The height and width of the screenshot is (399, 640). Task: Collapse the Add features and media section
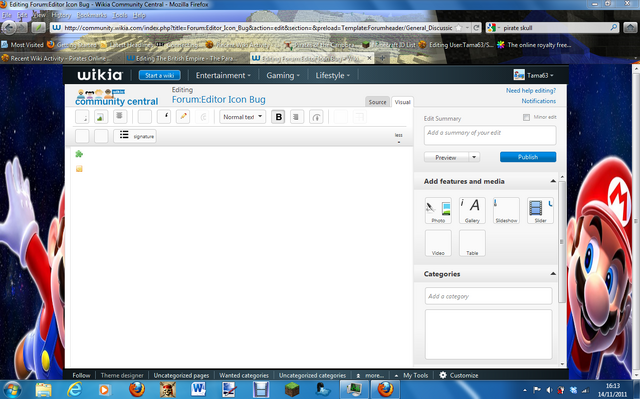pyautogui.click(x=553, y=181)
